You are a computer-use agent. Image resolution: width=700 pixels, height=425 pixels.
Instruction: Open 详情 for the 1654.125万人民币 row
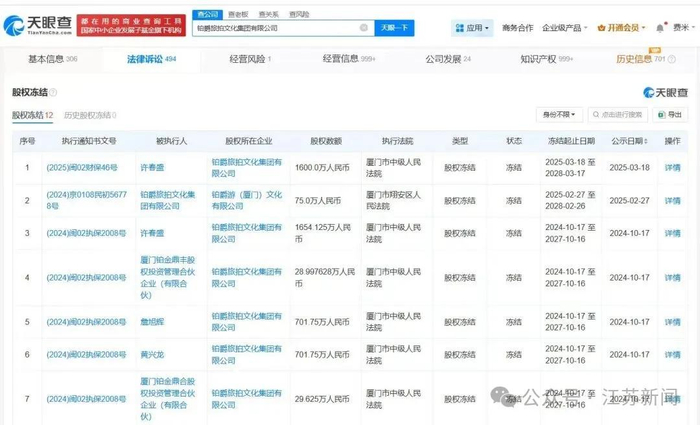click(672, 233)
